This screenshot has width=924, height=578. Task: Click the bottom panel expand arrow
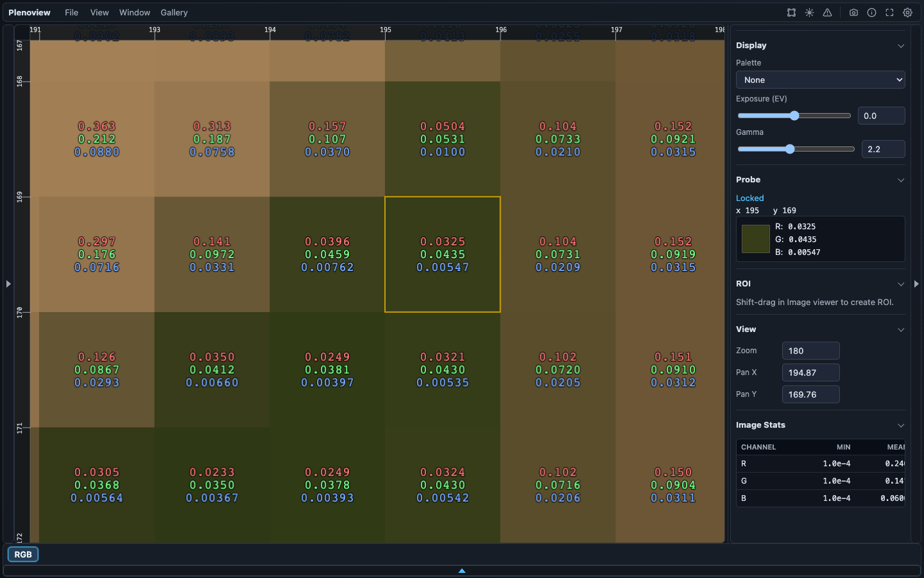462,570
